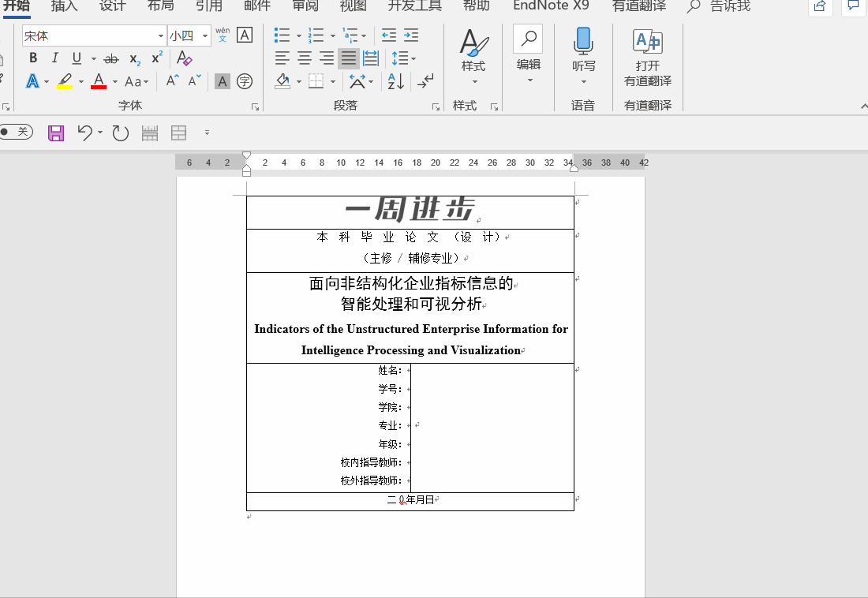Apply enclose characters (带圈字符) formatting

tap(245, 81)
